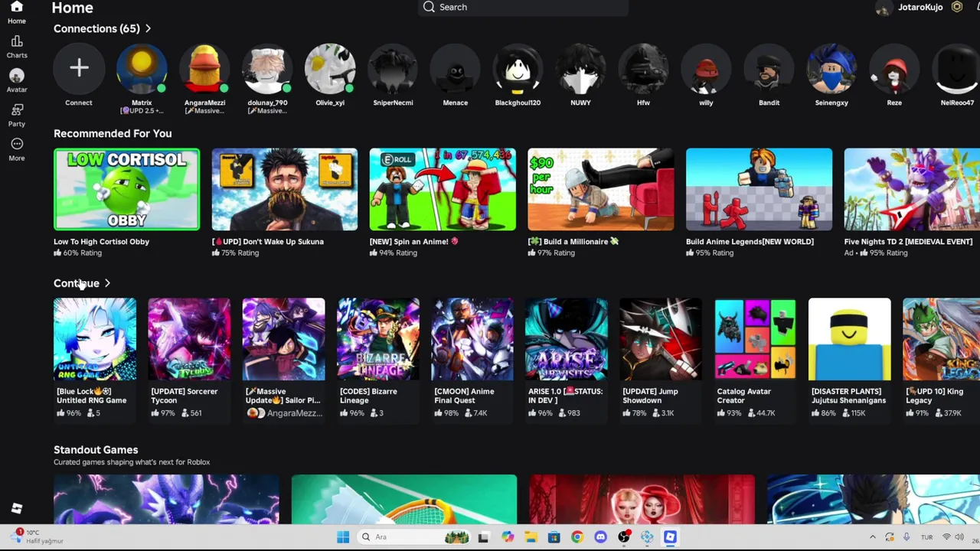Open dolunay_790 connection avatar
Image resolution: width=980 pixels, height=551 pixels.
pyautogui.click(x=267, y=68)
